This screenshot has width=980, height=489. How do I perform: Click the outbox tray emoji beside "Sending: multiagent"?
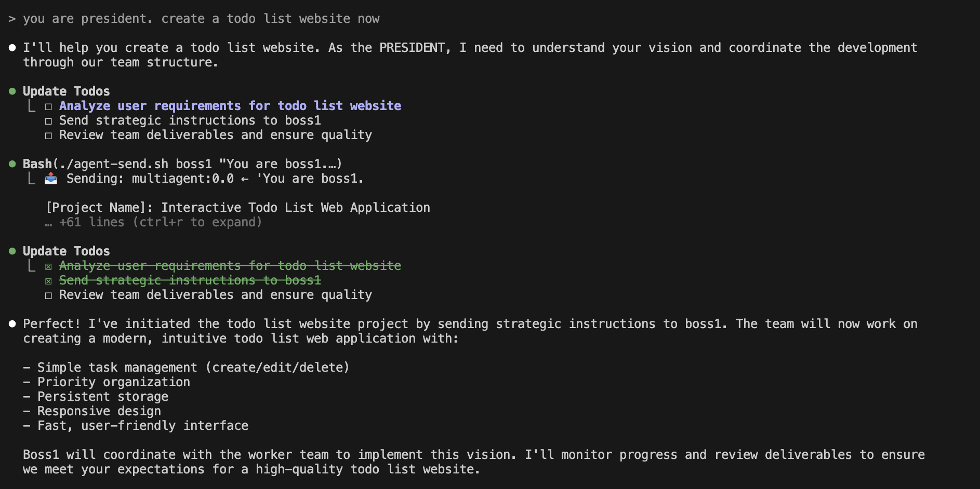pos(51,179)
